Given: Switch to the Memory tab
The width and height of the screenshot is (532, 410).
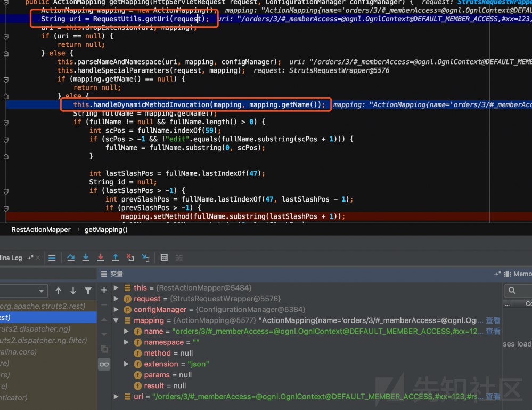Looking at the screenshot, I should [x=522, y=274].
